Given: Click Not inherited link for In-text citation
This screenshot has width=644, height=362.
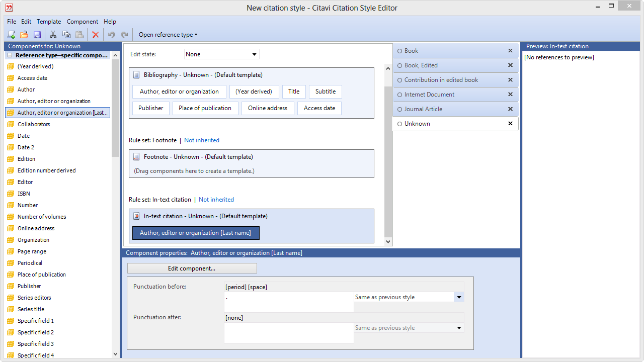Looking at the screenshot, I should pyautogui.click(x=216, y=200).
